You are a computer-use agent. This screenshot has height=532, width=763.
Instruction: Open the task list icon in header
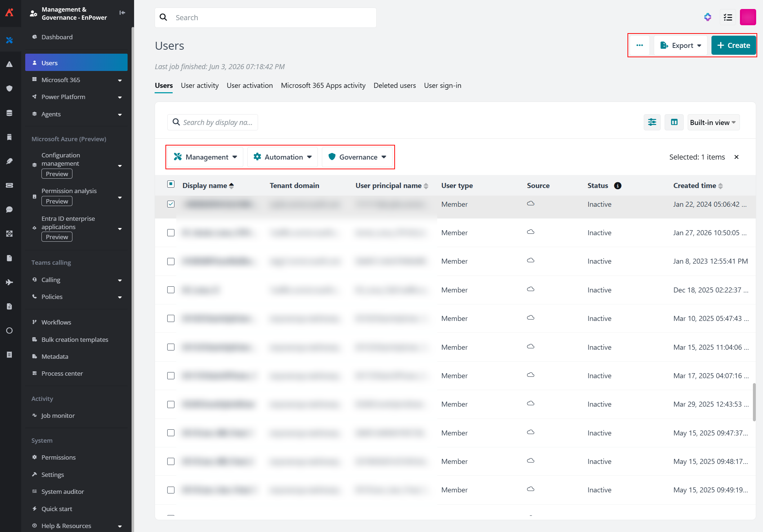728,17
